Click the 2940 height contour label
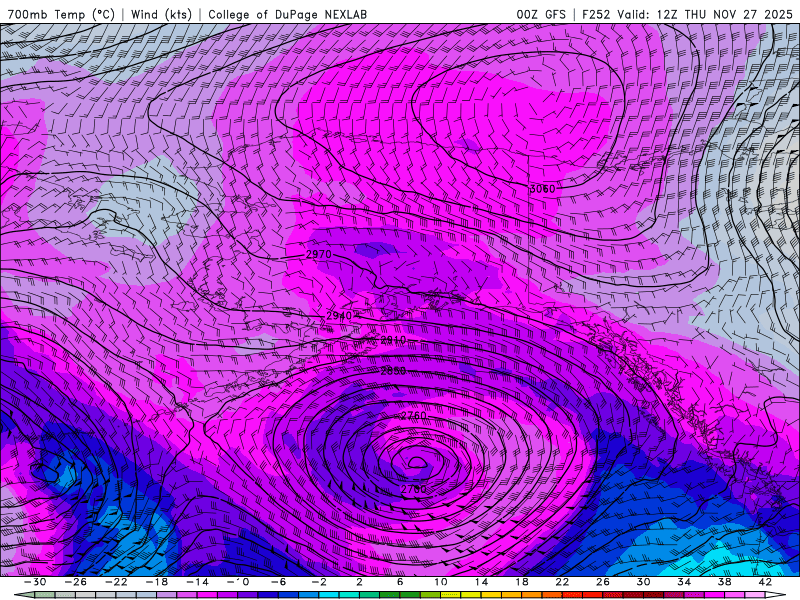 (x=339, y=316)
